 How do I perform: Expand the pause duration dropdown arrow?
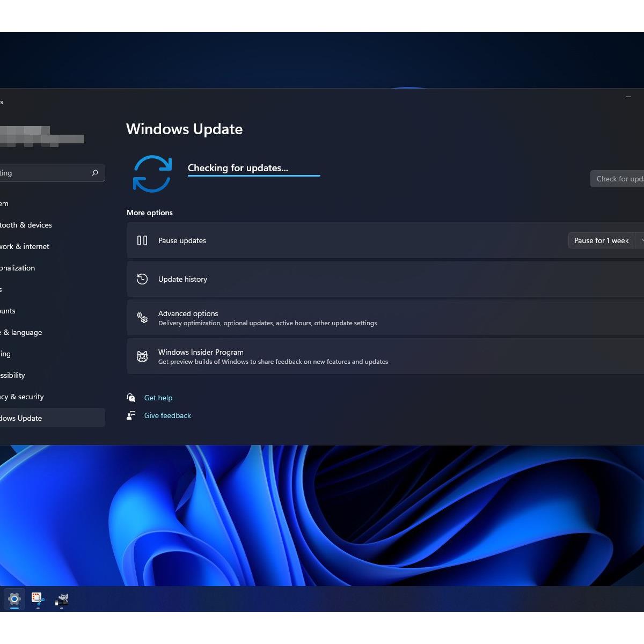640,240
